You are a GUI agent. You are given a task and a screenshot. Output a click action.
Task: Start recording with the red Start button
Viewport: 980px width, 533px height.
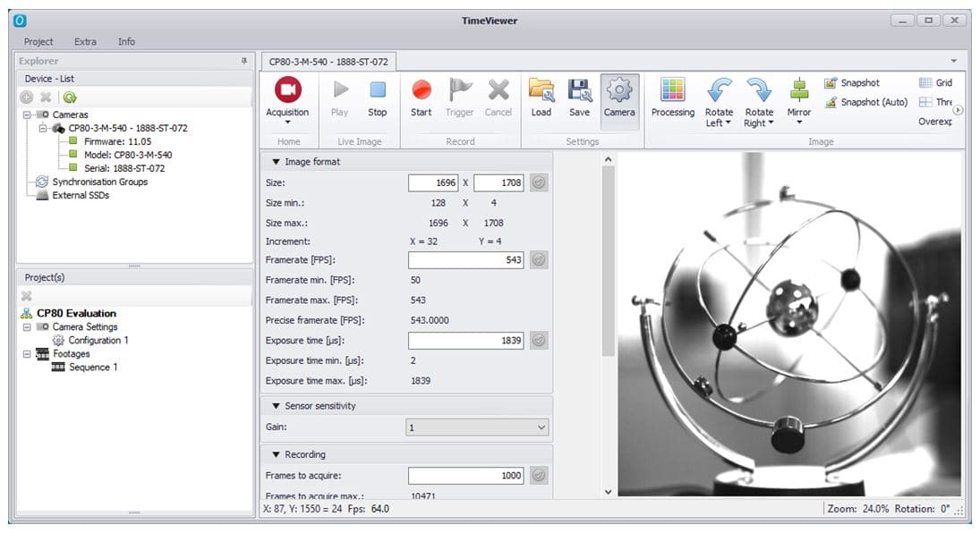422,97
